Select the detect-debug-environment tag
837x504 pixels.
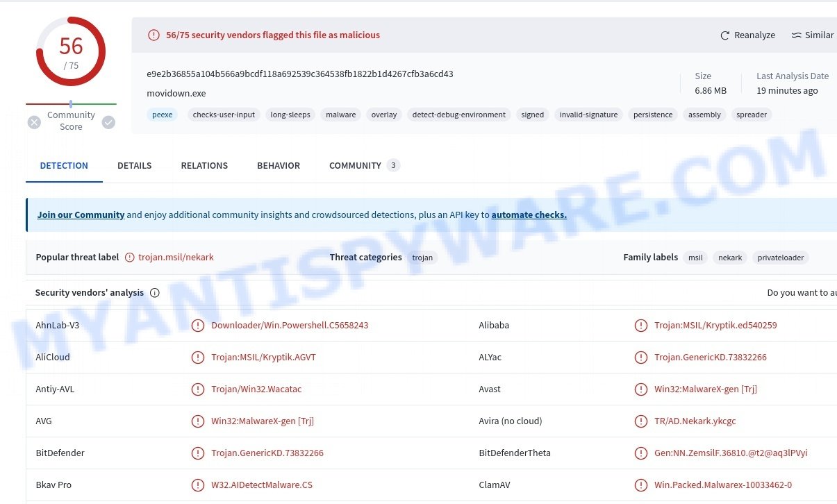point(459,115)
